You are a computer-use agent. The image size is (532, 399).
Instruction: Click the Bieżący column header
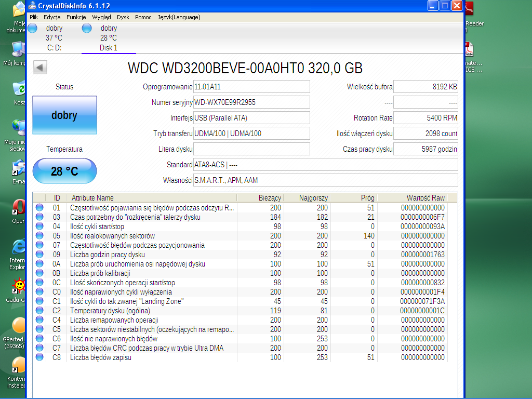[x=260, y=198]
